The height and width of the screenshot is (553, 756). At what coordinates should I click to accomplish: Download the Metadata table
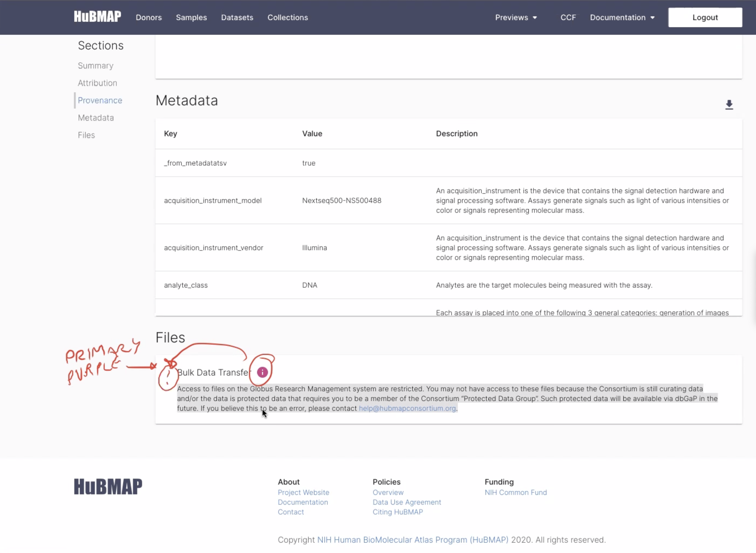pos(729,105)
